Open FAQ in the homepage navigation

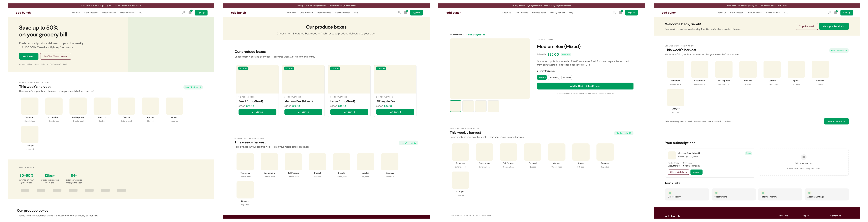point(141,12)
